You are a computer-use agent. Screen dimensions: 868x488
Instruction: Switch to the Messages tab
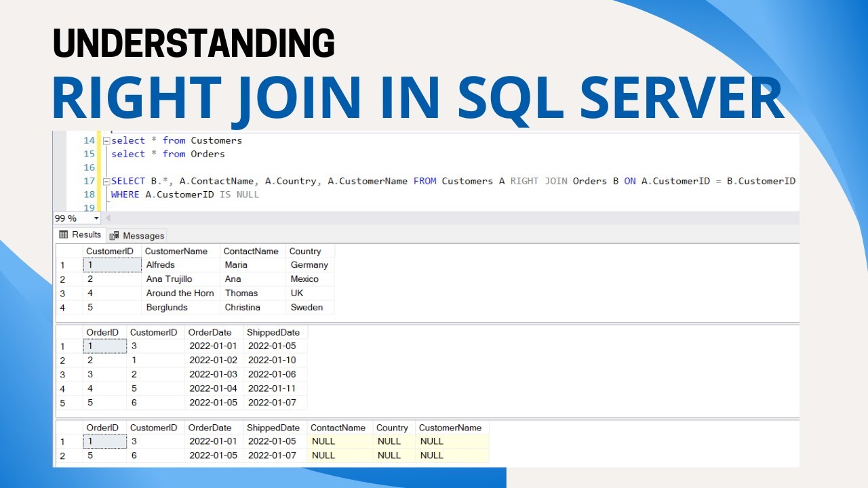point(136,235)
